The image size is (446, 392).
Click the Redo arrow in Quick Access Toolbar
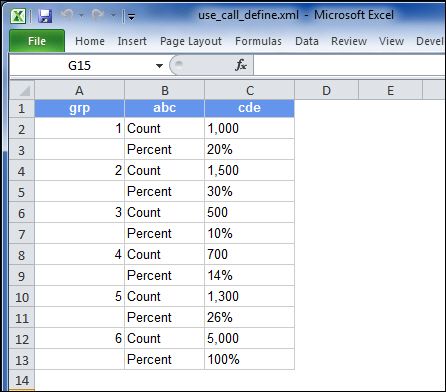pyautogui.click(x=98, y=15)
